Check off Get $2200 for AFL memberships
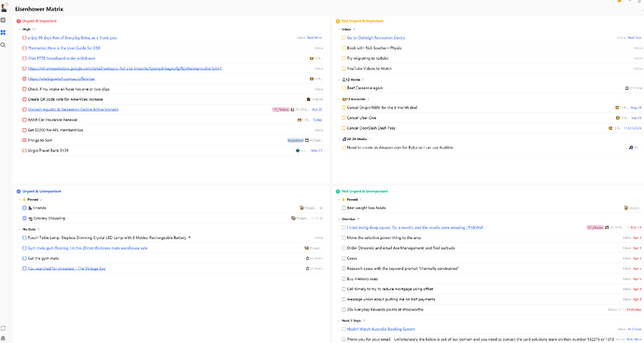Screen dimensions: 644x343 pos(24,130)
